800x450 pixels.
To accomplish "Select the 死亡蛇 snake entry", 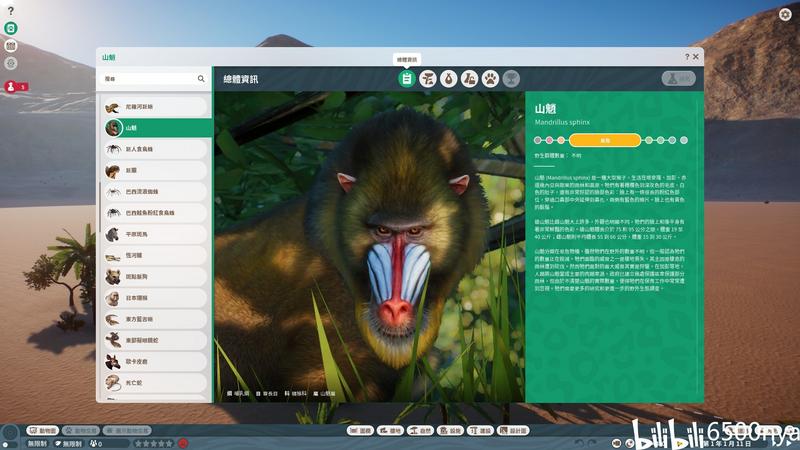I will (156, 383).
